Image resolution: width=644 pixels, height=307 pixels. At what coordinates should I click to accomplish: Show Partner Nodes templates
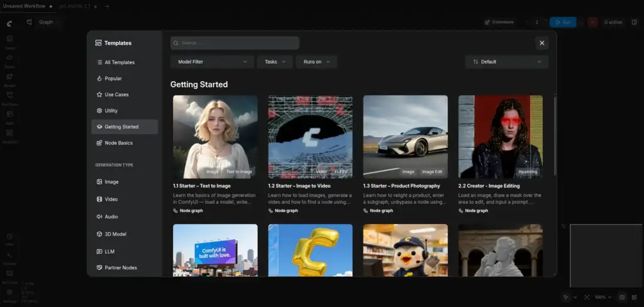[125, 267]
